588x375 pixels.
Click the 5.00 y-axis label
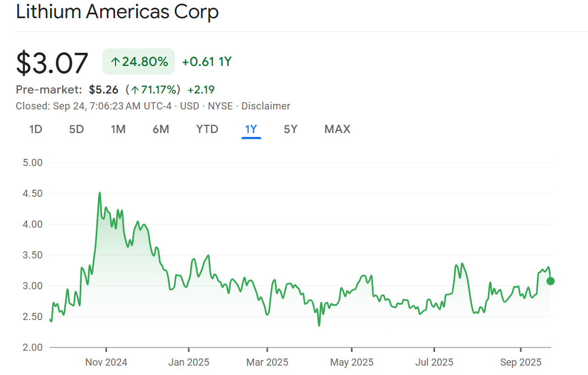(33, 163)
